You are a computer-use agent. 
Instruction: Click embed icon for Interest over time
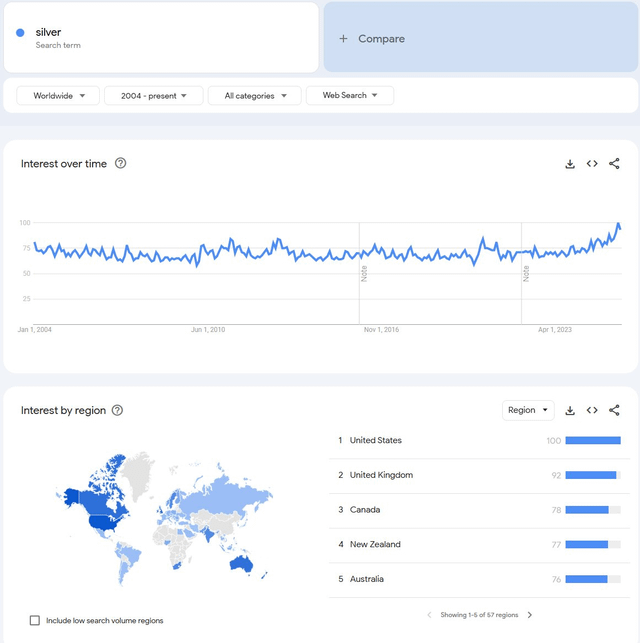point(592,164)
